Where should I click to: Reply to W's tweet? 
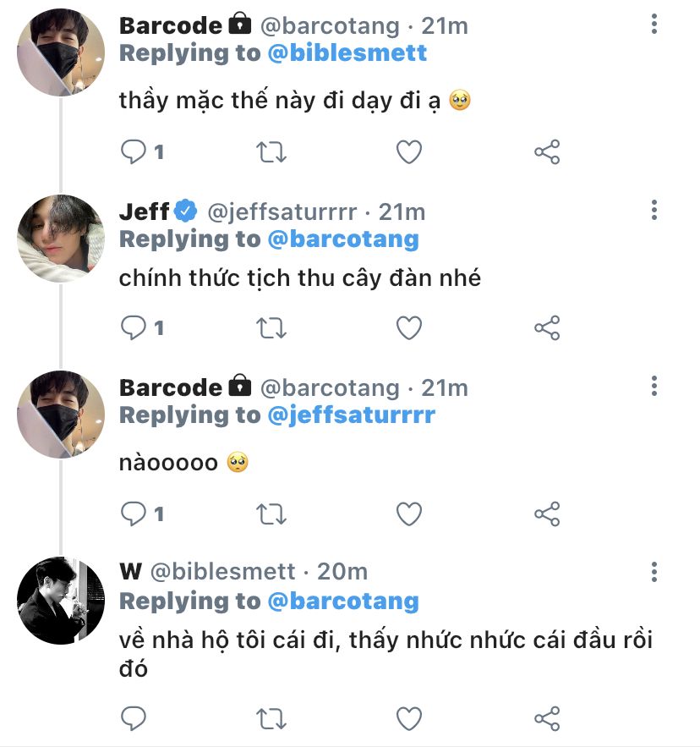(134, 718)
